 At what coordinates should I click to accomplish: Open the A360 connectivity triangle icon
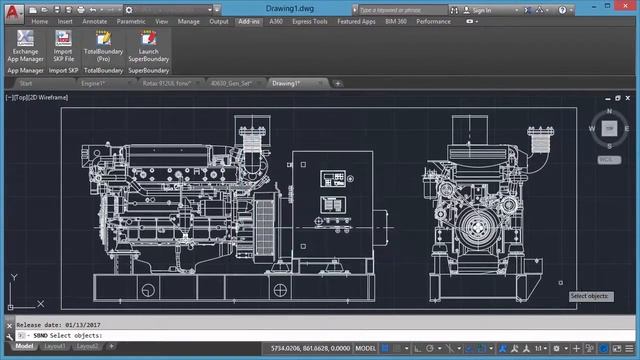coord(540,10)
